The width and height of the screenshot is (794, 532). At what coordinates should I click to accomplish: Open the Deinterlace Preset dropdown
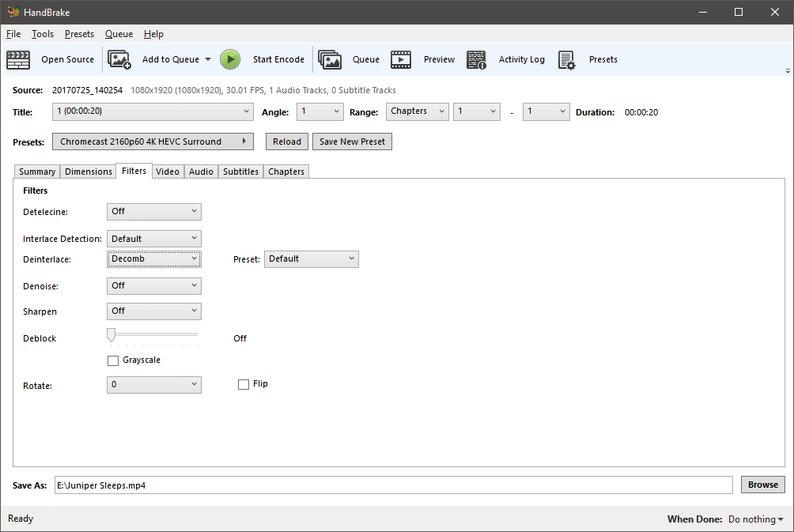[x=312, y=259]
